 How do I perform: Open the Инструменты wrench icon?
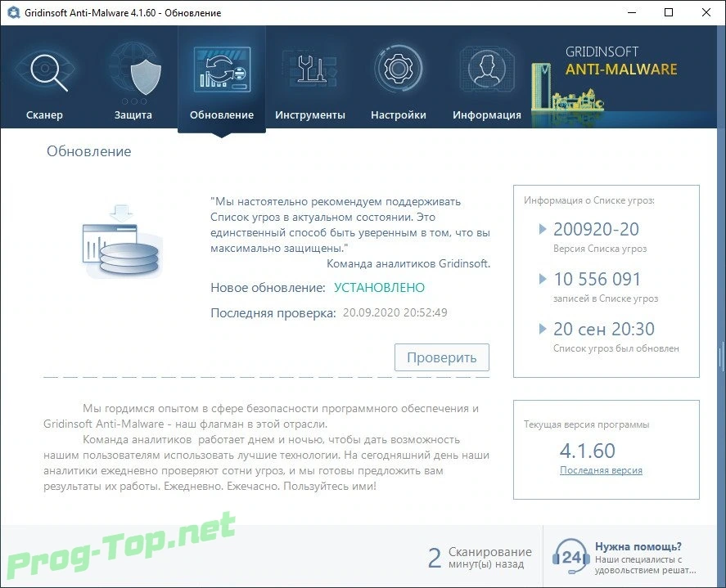pos(310,70)
